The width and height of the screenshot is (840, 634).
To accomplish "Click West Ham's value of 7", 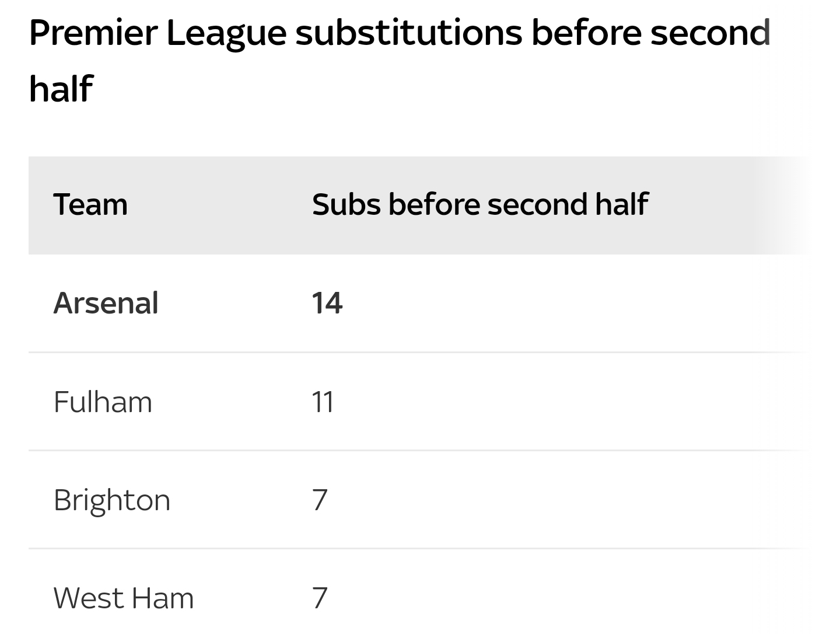I will 320,598.
